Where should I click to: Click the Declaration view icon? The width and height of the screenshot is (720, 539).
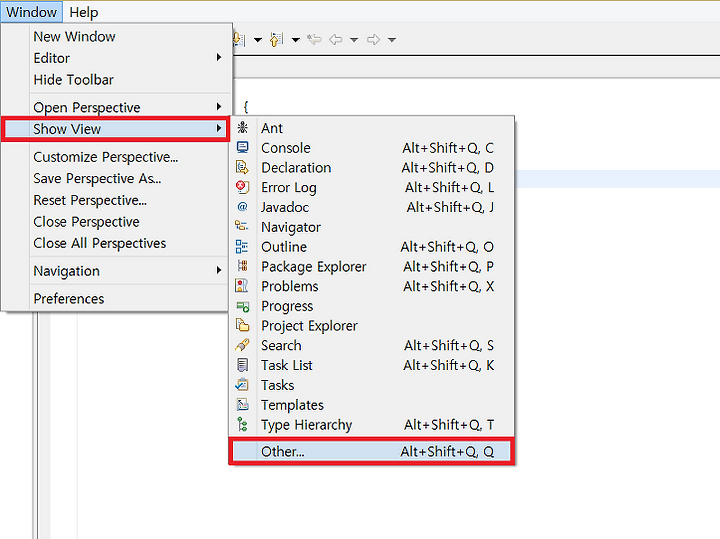coord(242,167)
